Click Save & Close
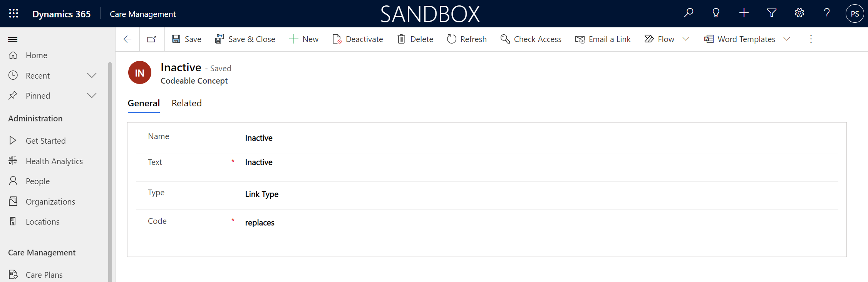The height and width of the screenshot is (282, 868). 245,39
